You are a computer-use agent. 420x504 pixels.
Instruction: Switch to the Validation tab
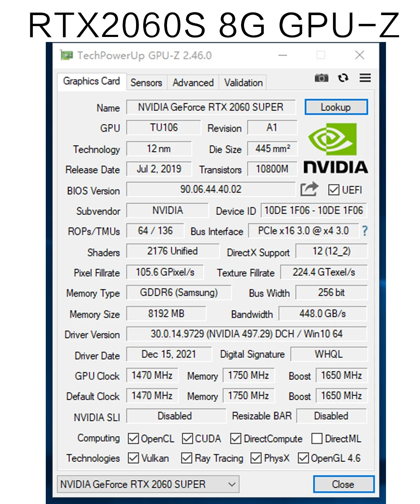[243, 83]
